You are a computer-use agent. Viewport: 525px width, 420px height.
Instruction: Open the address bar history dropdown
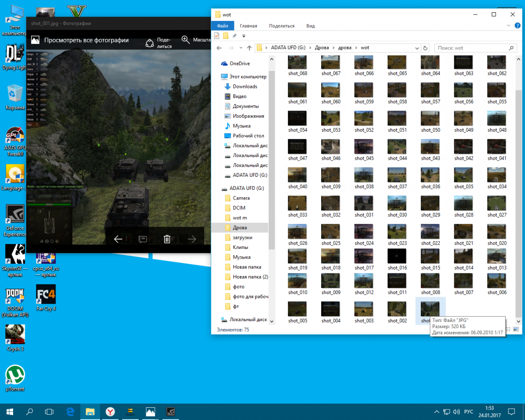(417, 48)
